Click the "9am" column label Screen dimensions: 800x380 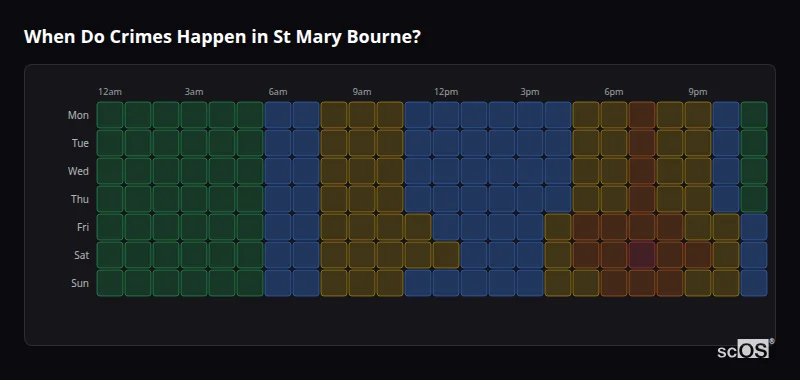pos(362,92)
